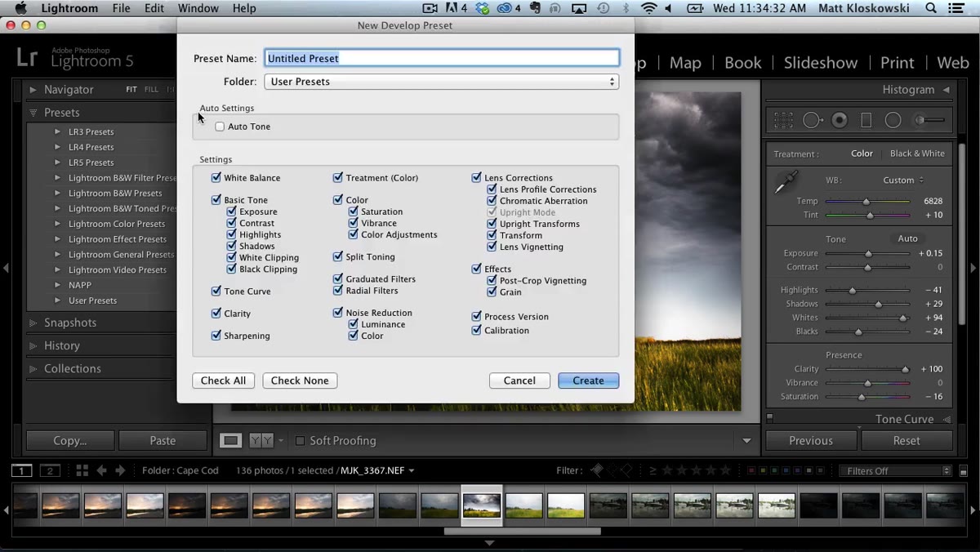Open the Window menu

tap(198, 8)
